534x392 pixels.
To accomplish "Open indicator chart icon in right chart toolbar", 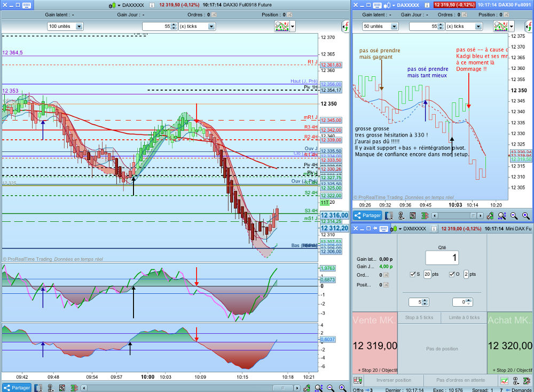I will click(501, 26).
